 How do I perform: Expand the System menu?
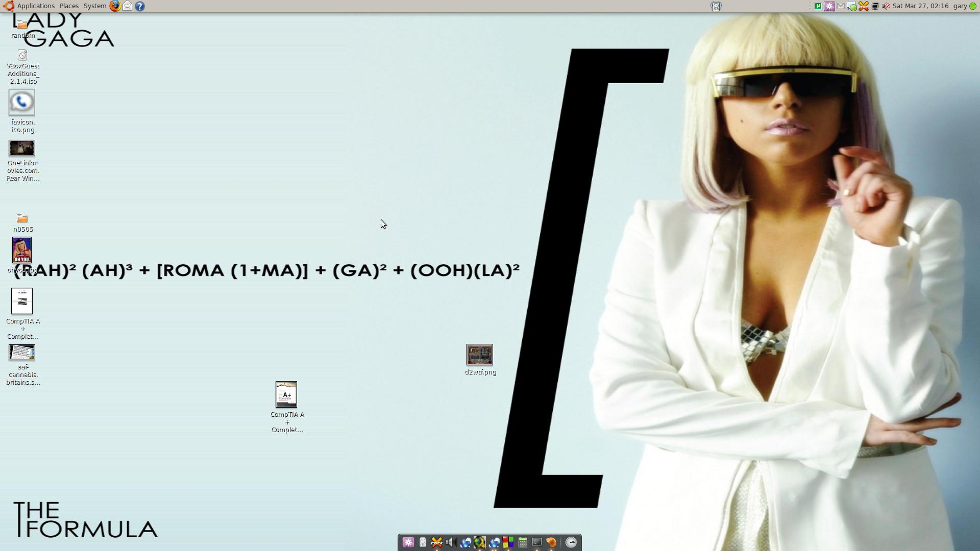coord(95,6)
